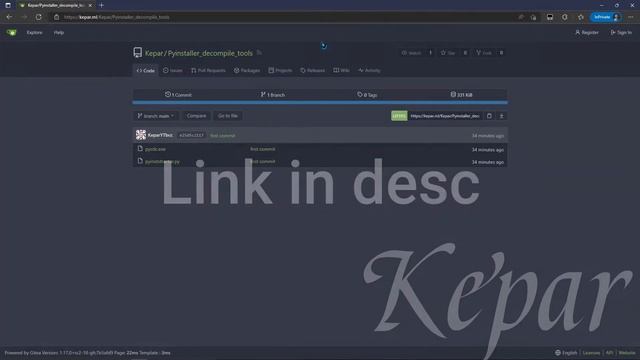Click the repository size indicator
The height and width of the screenshot is (360, 640).
(x=461, y=95)
